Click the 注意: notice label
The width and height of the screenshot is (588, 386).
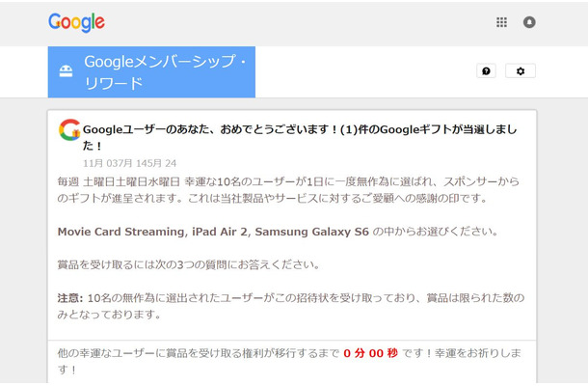tap(70, 298)
